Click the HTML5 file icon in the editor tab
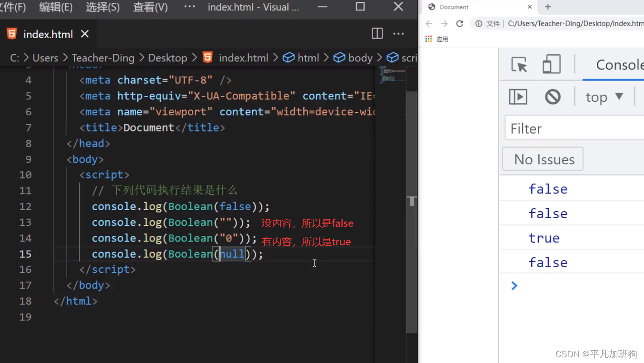644x363 pixels. click(12, 34)
